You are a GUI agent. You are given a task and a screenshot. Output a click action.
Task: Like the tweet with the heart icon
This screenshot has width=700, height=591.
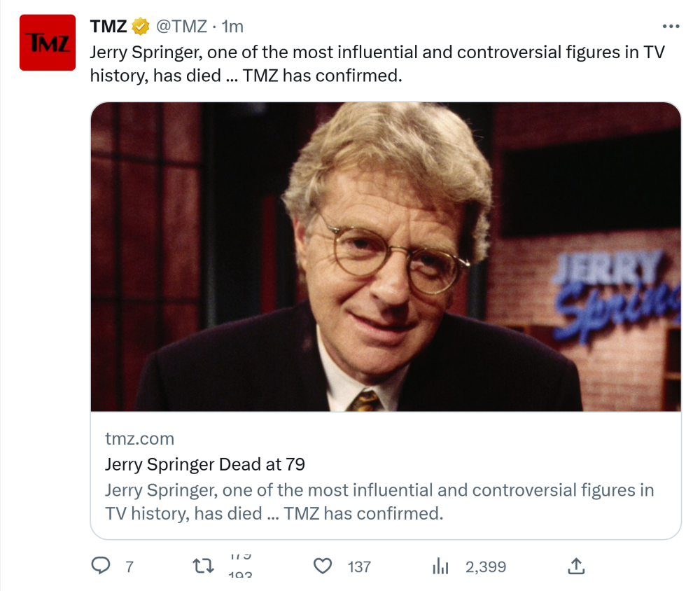[322, 566]
